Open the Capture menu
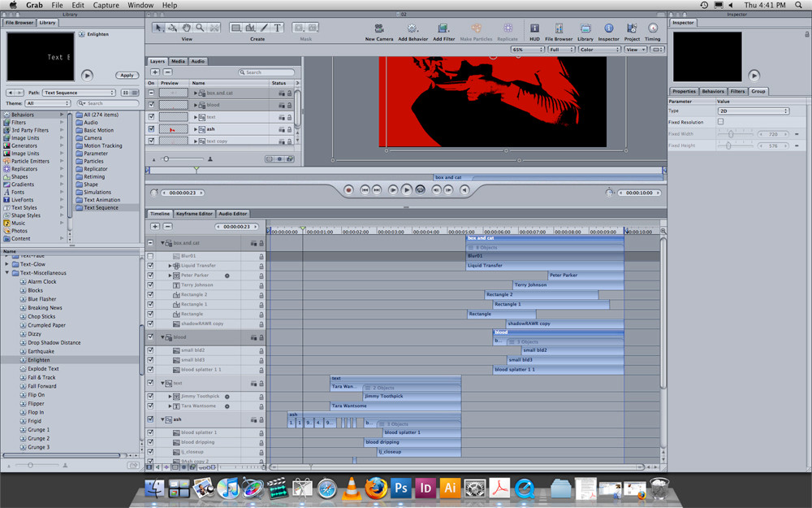The image size is (812, 508). (x=106, y=5)
